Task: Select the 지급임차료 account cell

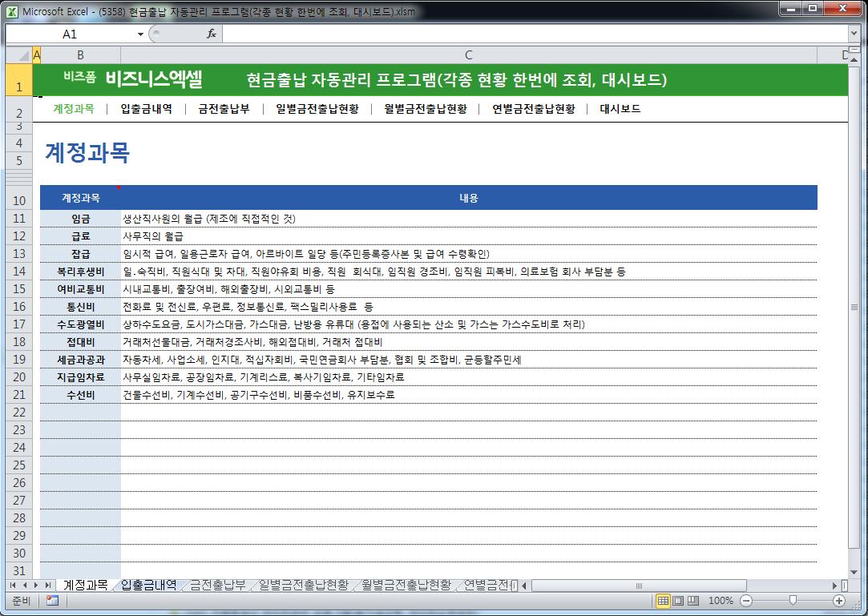Action: [80, 377]
